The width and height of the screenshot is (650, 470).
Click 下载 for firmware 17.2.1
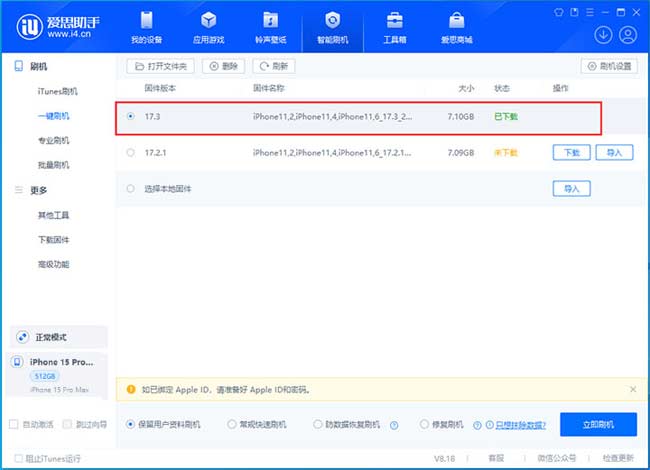(x=572, y=153)
